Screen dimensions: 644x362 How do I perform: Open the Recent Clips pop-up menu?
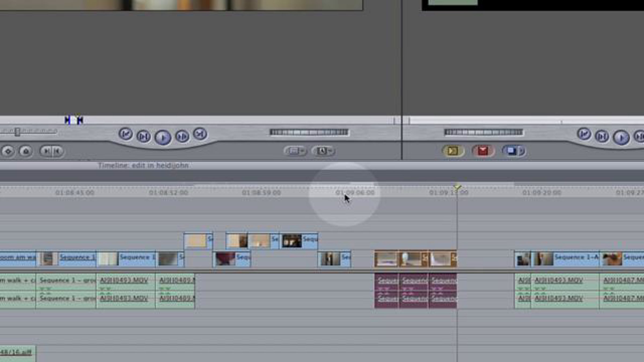pos(295,151)
